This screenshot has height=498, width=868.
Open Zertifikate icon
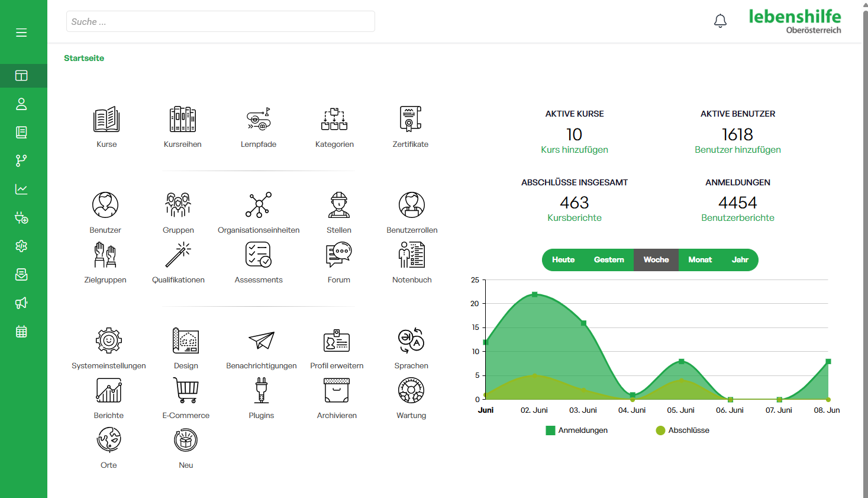(411, 119)
